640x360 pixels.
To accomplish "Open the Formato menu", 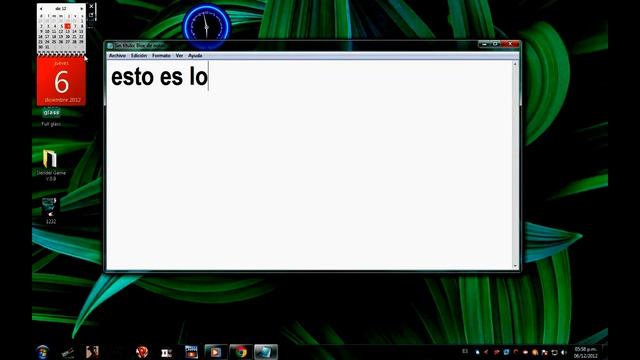I will coord(161,56).
